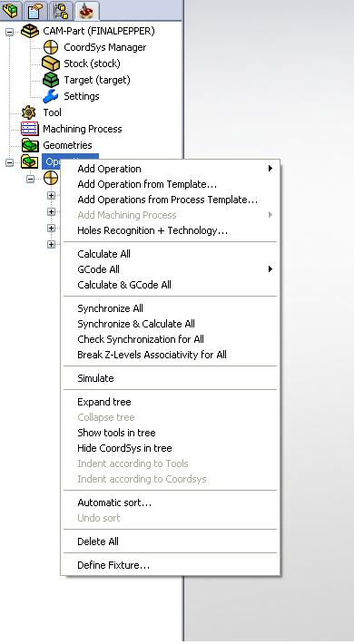Collapse the Operations tree node
This screenshot has height=644, width=354.
(9, 162)
